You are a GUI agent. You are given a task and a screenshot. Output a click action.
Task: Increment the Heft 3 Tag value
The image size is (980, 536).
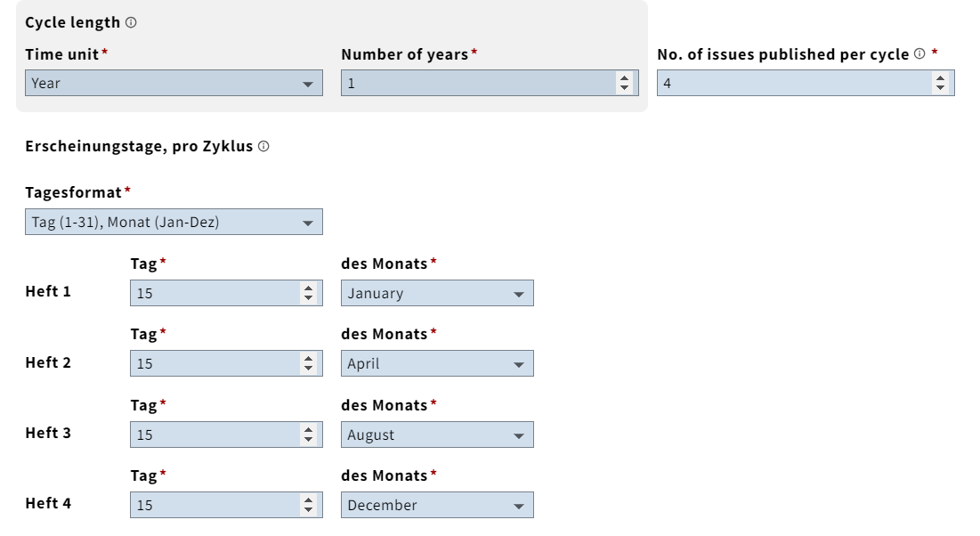point(308,430)
